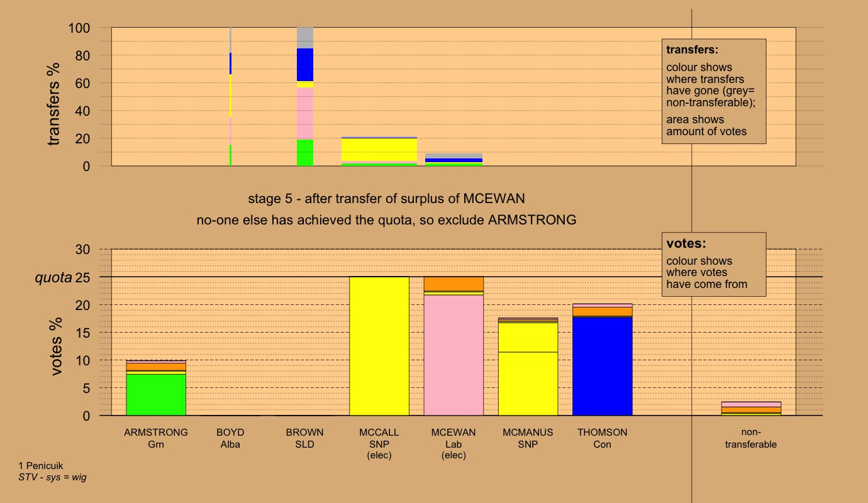Click the votes legend box
The width and height of the screenshot is (868, 503).
pyautogui.click(x=713, y=264)
